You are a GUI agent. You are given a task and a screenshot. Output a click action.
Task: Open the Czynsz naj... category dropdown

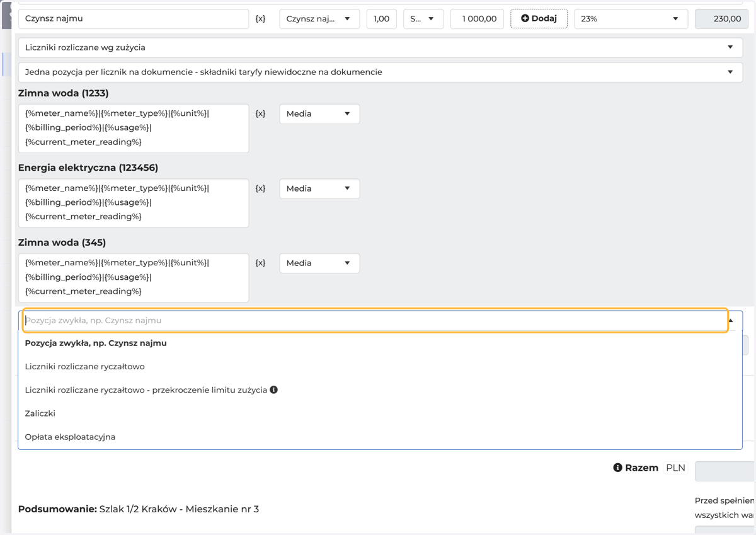(319, 19)
